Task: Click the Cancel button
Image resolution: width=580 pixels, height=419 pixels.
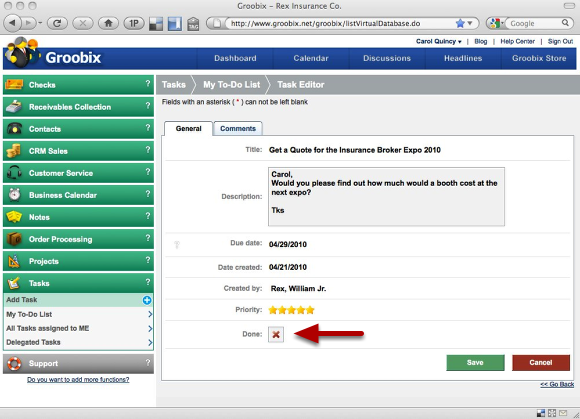Action: pos(541,363)
